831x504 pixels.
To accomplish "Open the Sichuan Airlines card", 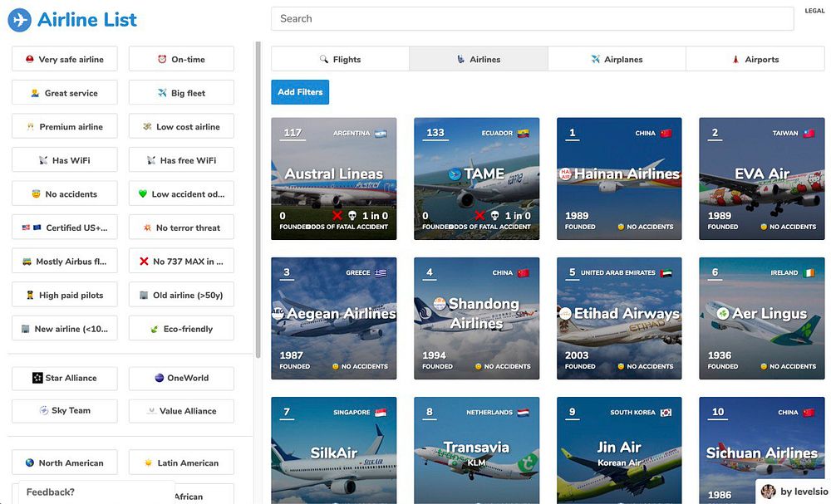I will pyautogui.click(x=761, y=451).
